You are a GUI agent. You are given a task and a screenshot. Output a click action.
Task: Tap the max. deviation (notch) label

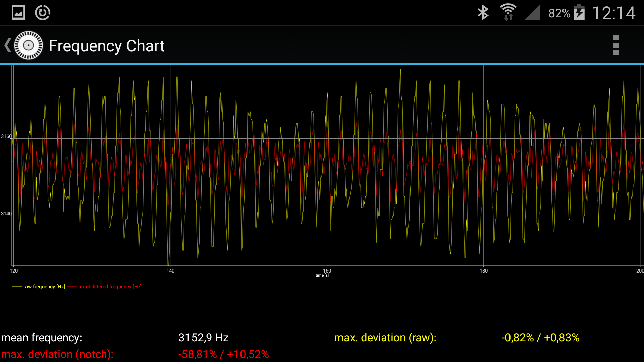click(57, 354)
